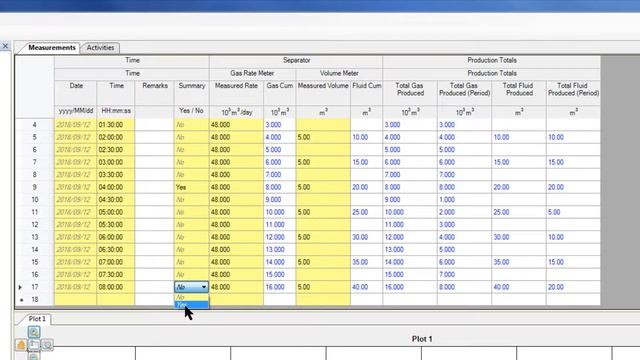Click the Volume Meter group header

click(x=339, y=73)
